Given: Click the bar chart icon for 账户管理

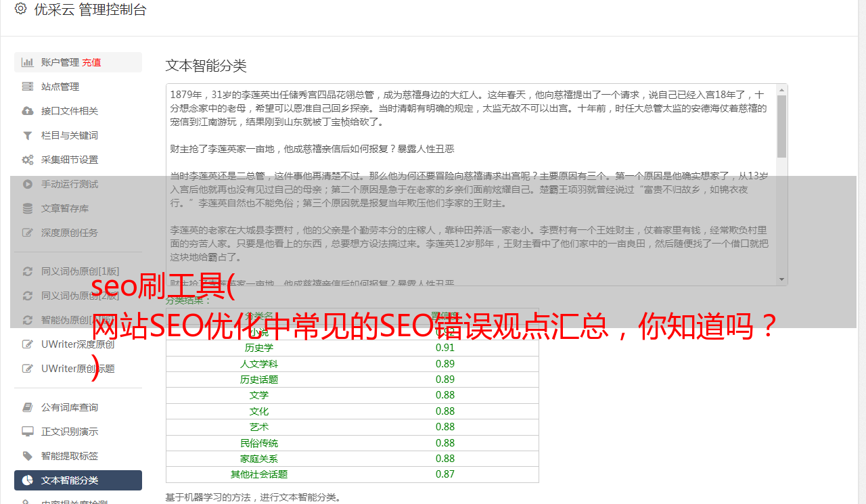Looking at the screenshot, I should tap(28, 62).
